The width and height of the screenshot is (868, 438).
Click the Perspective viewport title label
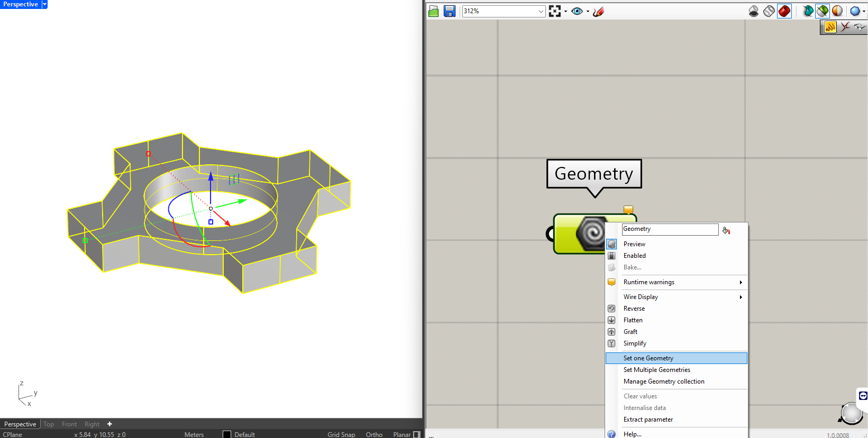tap(21, 4)
